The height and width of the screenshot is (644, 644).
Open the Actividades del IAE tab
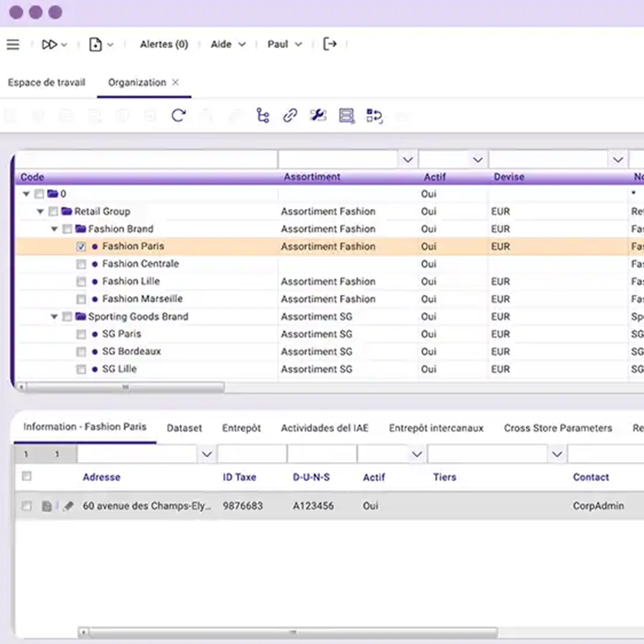[324, 428]
